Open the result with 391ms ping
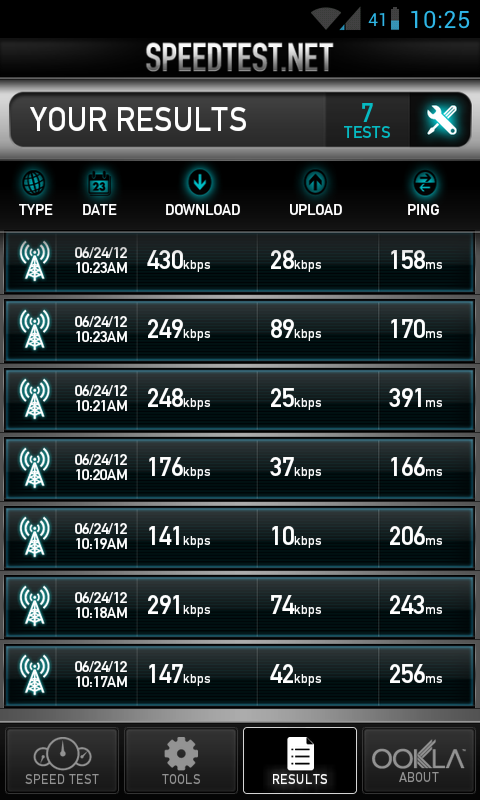Viewport: 480px width, 800px height. coord(240,399)
